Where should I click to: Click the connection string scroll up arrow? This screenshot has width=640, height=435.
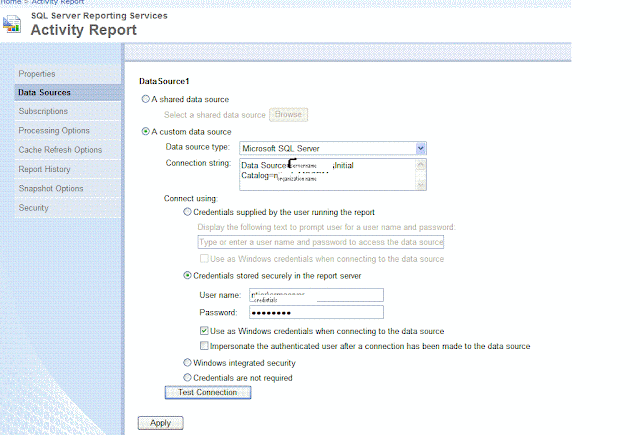click(420, 164)
